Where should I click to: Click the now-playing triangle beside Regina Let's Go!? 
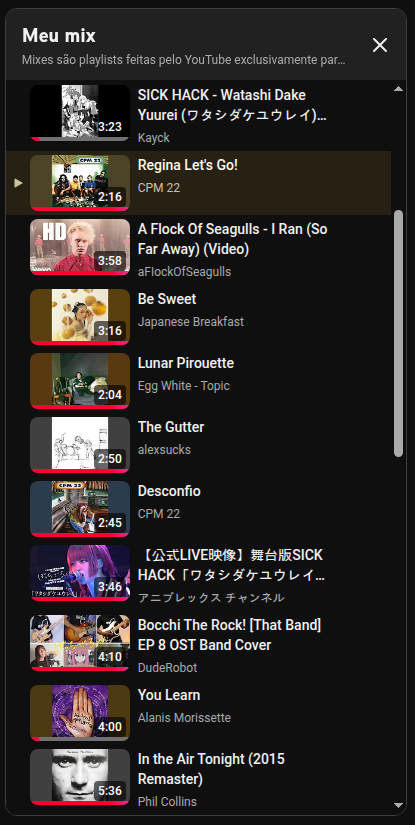18,183
